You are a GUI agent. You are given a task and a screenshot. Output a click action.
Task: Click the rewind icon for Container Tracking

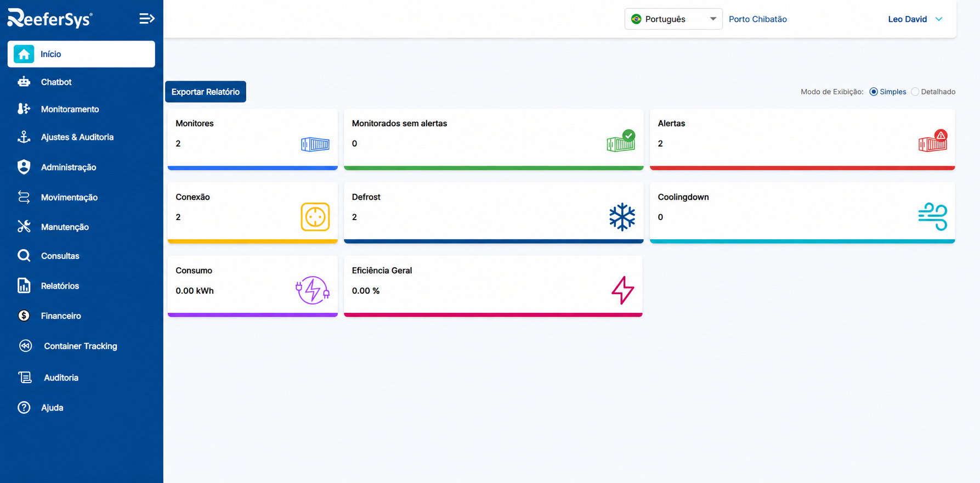pyautogui.click(x=25, y=346)
